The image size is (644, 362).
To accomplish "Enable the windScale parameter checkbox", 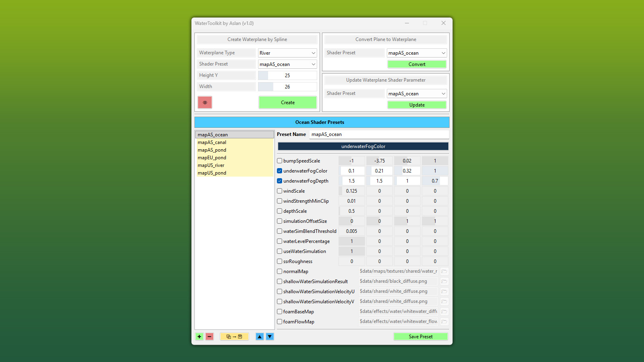I will (x=279, y=191).
